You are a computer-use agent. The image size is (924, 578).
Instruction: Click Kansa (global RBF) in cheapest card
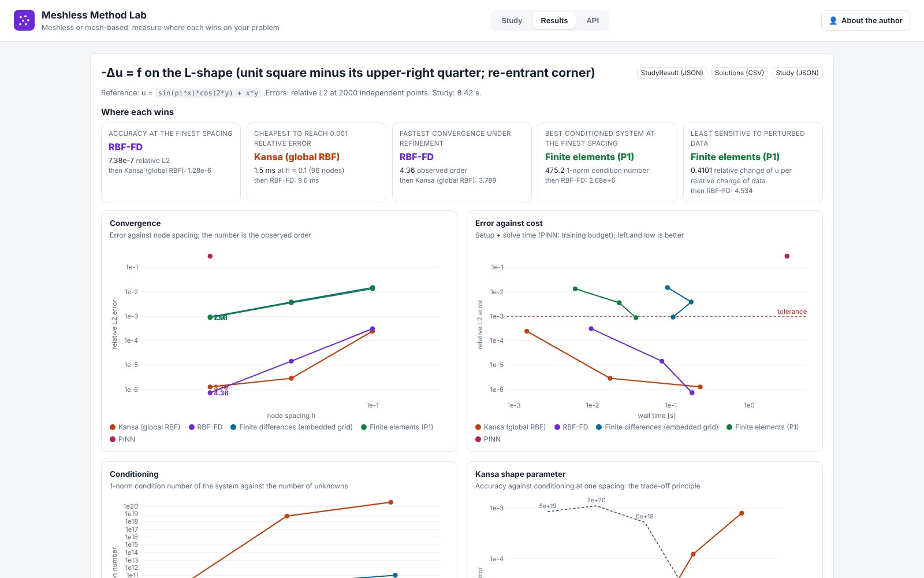pyautogui.click(x=297, y=157)
